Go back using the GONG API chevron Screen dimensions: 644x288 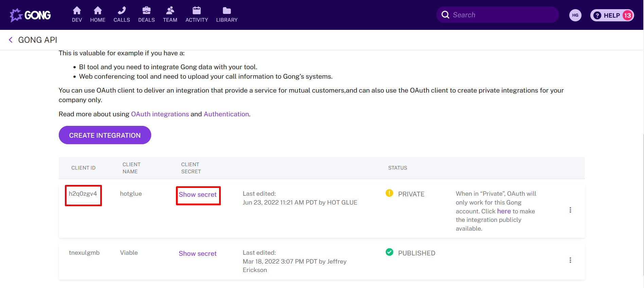click(x=11, y=40)
